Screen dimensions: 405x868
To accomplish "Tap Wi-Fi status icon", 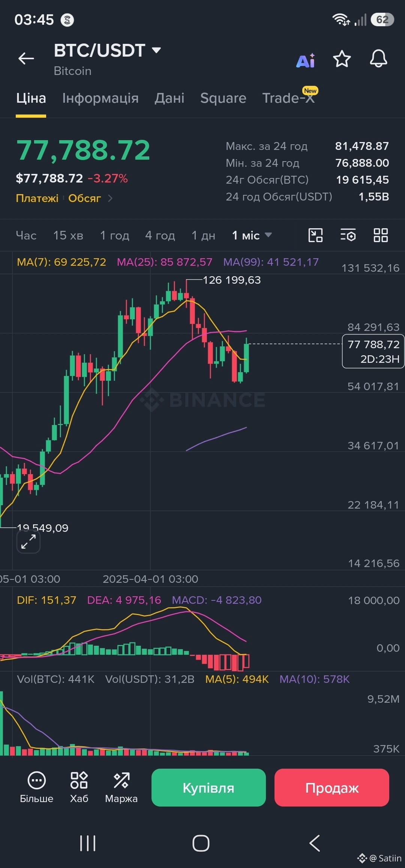I will point(341,19).
